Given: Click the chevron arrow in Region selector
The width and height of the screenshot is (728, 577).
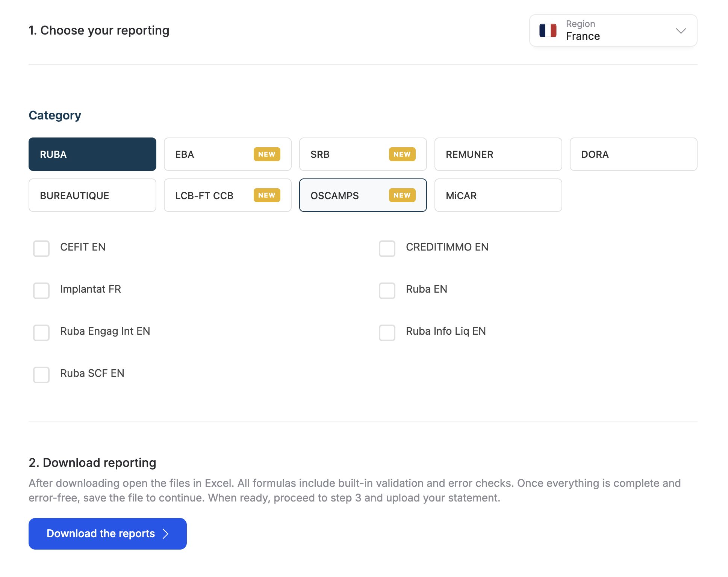Looking at the screenshot, I should 681,30.
